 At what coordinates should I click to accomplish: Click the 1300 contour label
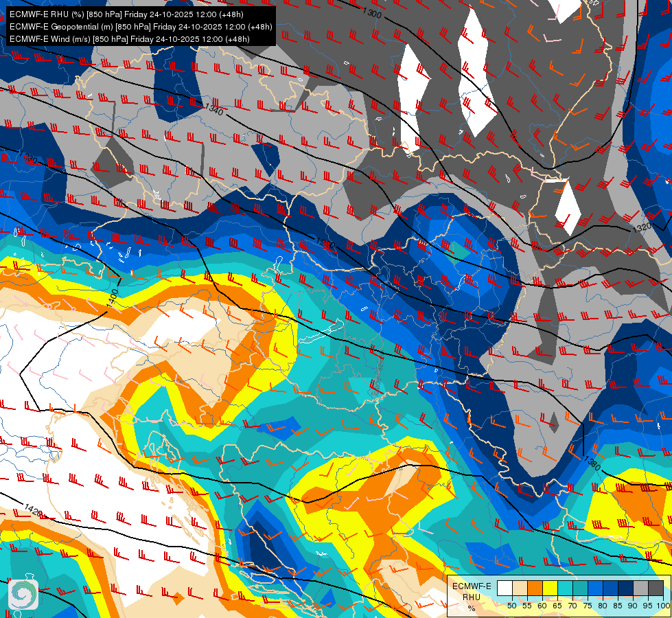coord(372,13)
